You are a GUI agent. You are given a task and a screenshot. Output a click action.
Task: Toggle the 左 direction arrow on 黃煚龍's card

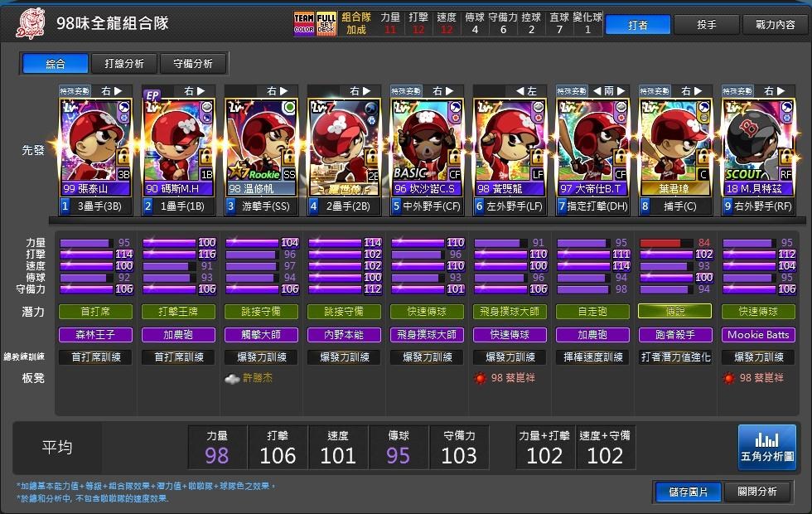pos(519,93)
